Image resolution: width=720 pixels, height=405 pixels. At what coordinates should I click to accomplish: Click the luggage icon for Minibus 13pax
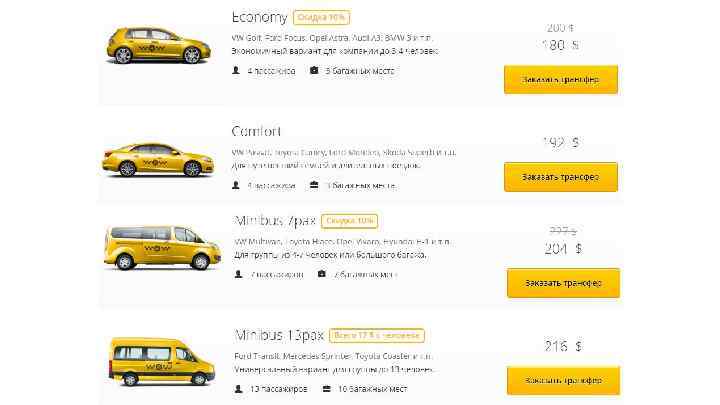[327, 388]
